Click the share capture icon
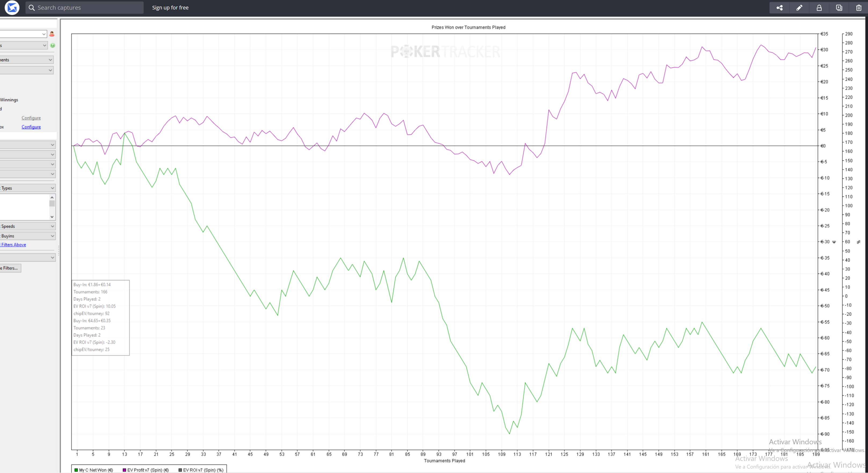The height and width of the screenshot is (473, 868). [x=779, y=8]
